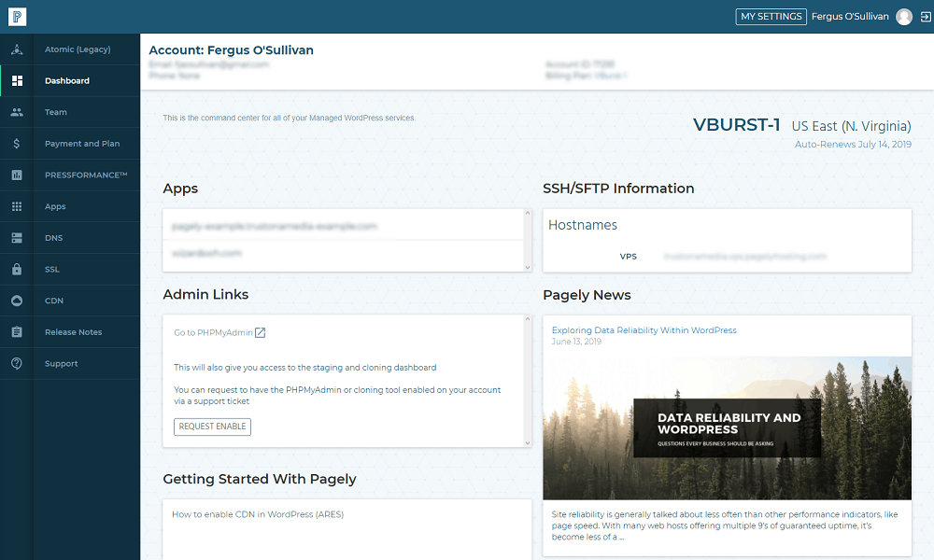Click the June 13, 2019 article date

tap(576, 342)
